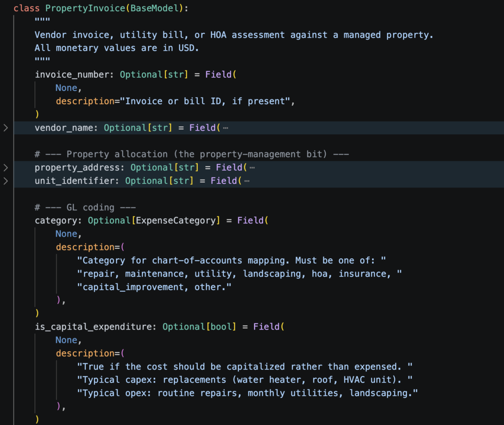Screen dimensions: 504x425
Task: Expand the folded property_address field chevron
Action: click(5, 167)
